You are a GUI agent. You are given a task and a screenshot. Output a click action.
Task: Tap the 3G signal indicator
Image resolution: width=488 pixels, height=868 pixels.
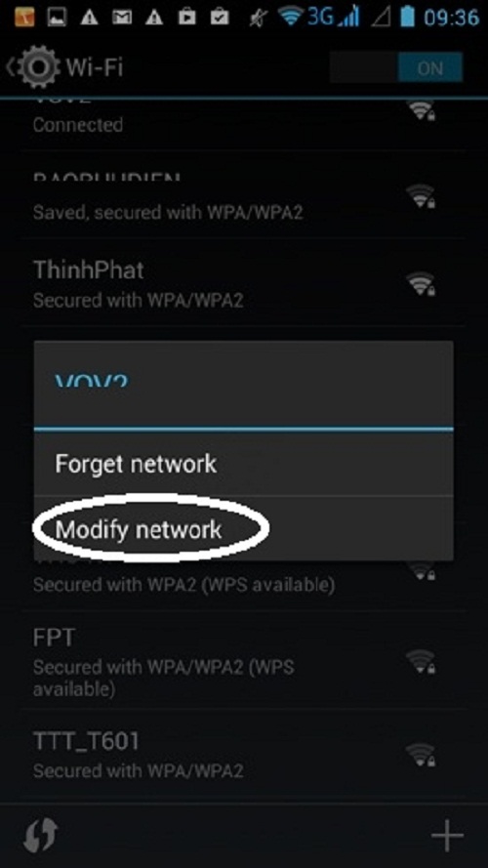(333, 17)
